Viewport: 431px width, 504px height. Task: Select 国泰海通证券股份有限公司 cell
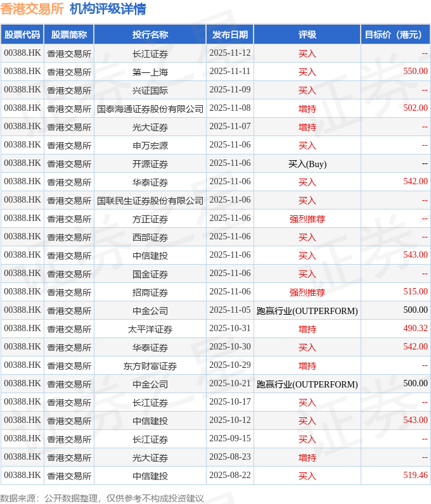point(150,109)
